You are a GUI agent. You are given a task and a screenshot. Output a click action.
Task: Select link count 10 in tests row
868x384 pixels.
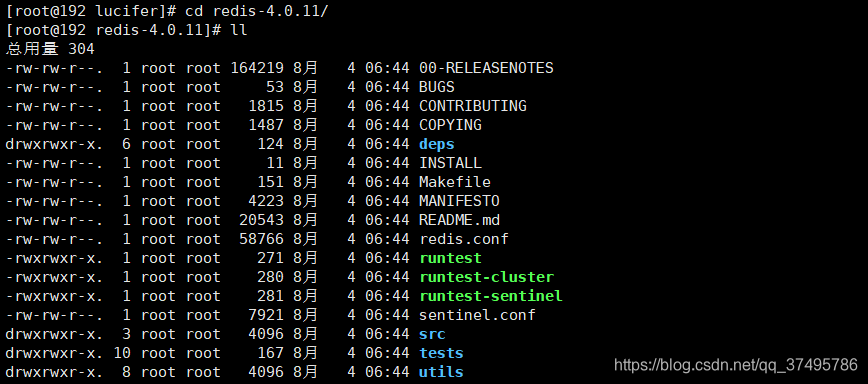click(122, 352)
